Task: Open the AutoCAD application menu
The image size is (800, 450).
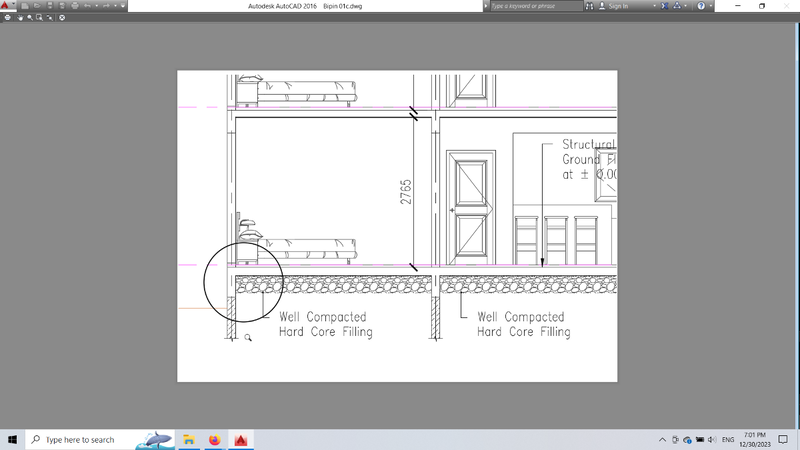Action: (x=7, y=6)
